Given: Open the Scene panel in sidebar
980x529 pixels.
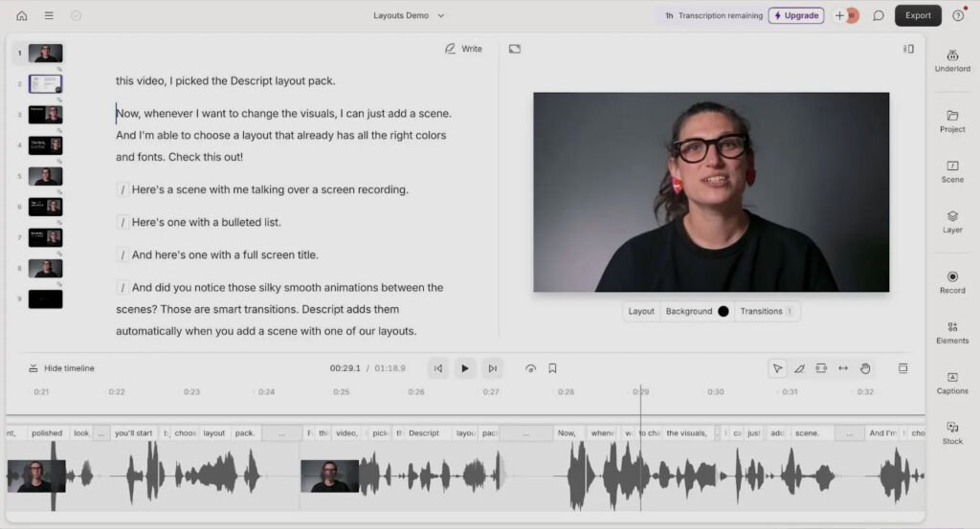Looking at the screenshot, I should [x=952, y=172].
